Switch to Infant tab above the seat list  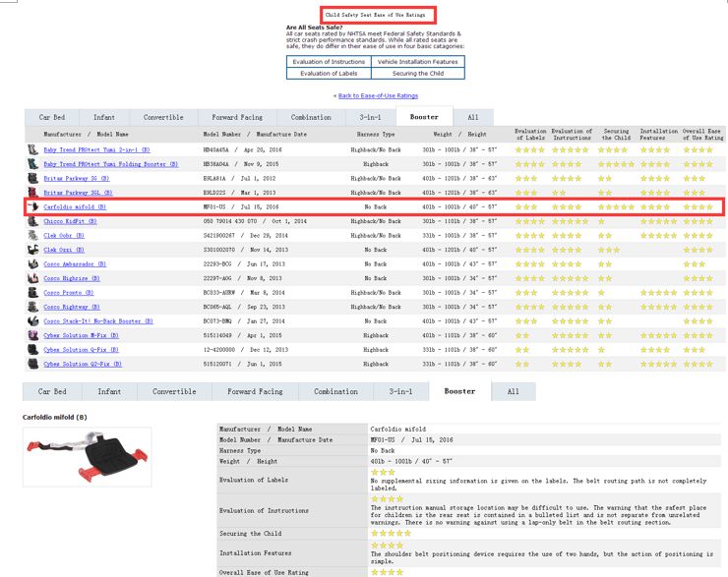104,117
